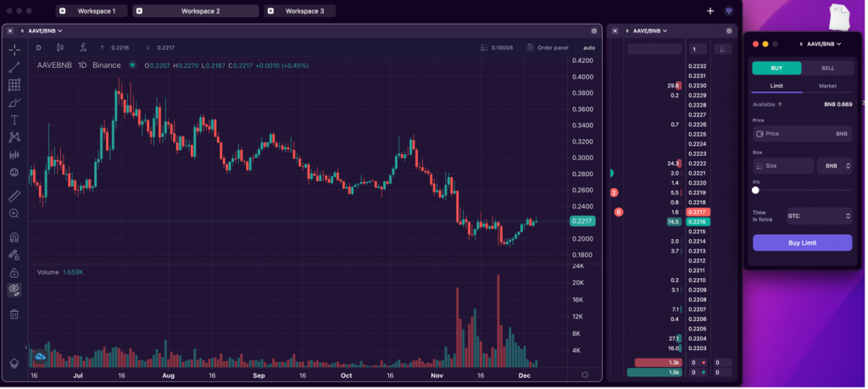Image resolution: width=868 pixels, height=389 pixels.
Task: Click the red 1.3k sell total bar
Action: click(658, 363)
